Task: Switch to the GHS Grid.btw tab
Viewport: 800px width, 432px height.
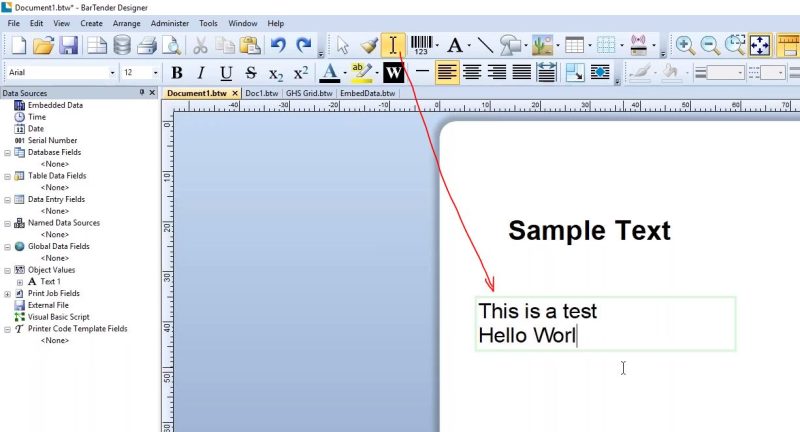Action: click(309, 93)
